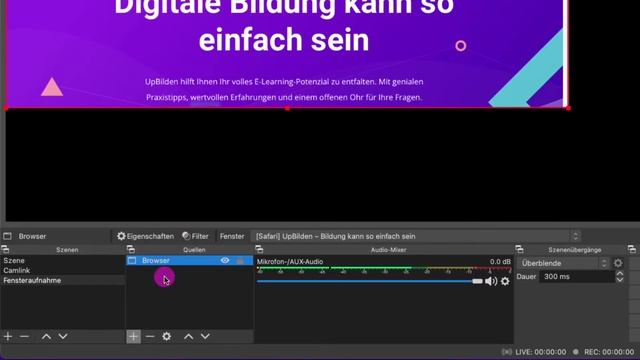Undock the Szenenübergänge panel icon

[x=520, y=249]
